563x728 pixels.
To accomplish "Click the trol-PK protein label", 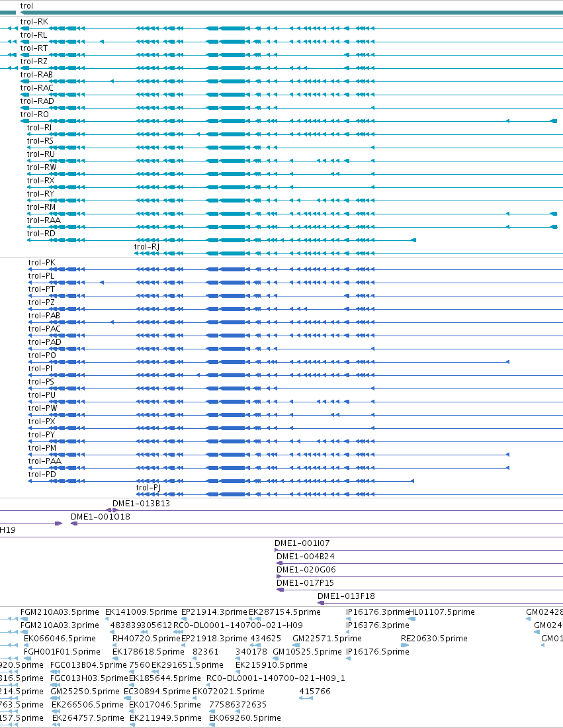I will (x=42, y=263).
